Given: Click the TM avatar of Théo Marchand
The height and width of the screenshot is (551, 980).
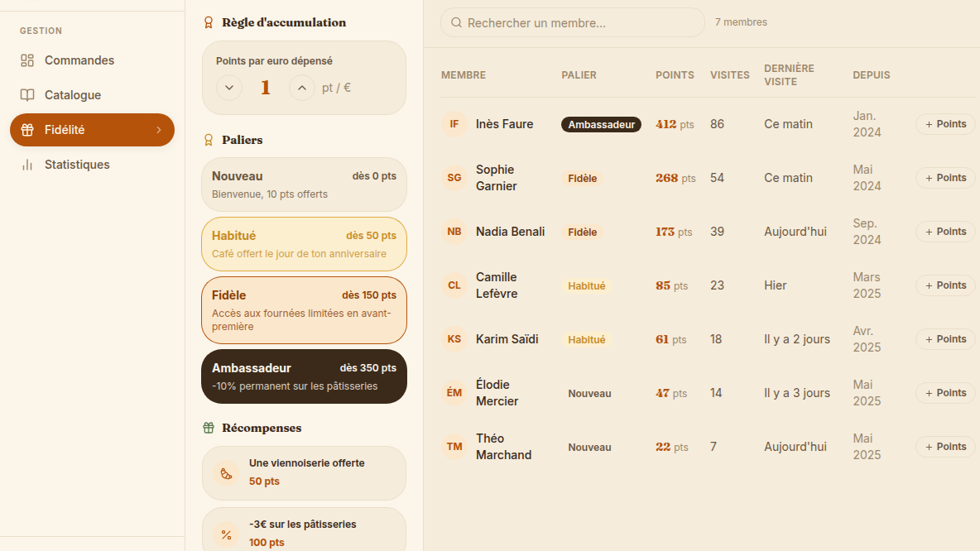Looking at the screenshot, I should (454, 447).
